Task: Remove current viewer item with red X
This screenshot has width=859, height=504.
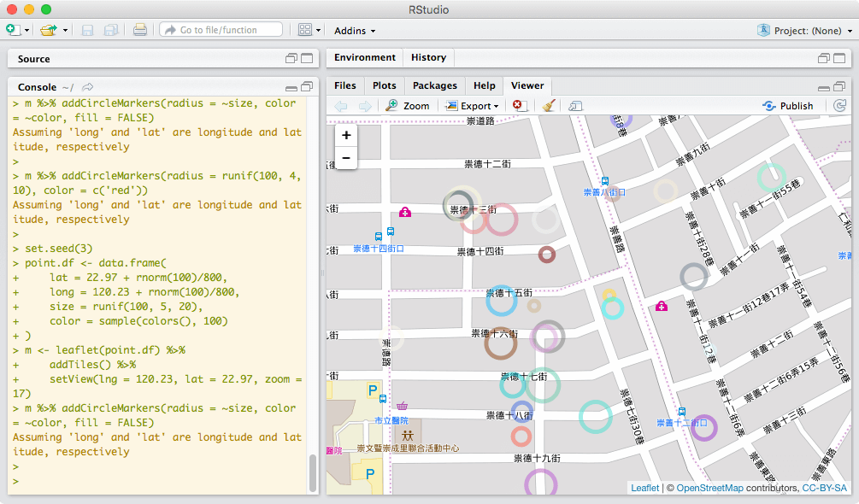Action: (x=518, y=106)
